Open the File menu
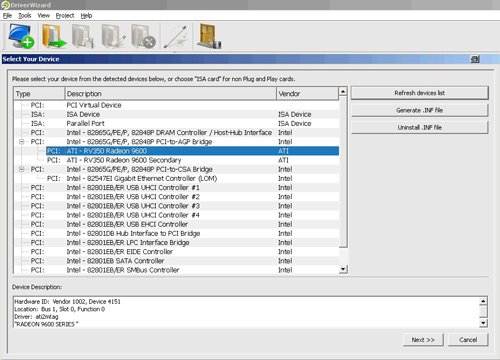The height and width of the screenshot is (360, 500). (x=7, y=16)
